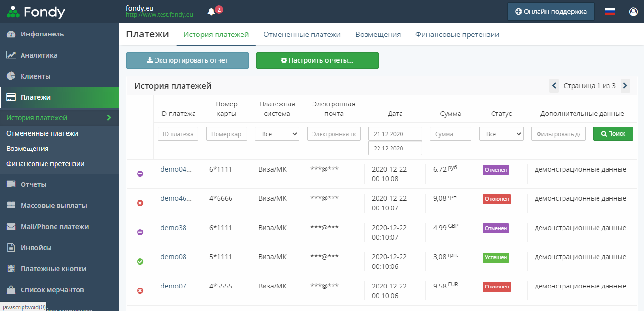Expand История платежей sidebar chevron
This screenshot has height=311, width=644.
[109, 118]
